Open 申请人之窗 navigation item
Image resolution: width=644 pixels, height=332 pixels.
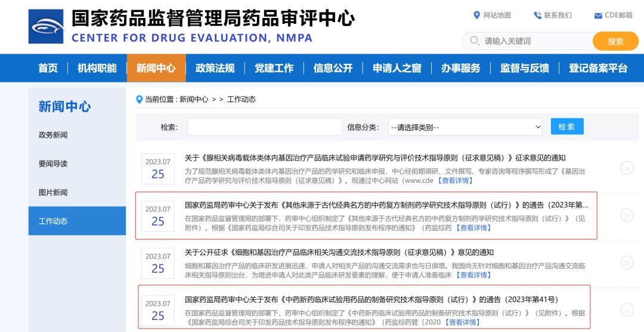(397, 68)
